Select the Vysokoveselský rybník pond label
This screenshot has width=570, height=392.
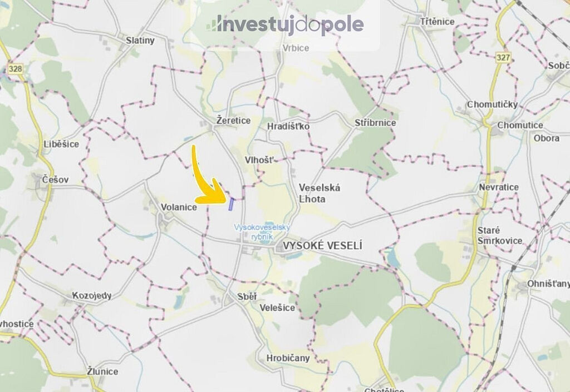[x=262, y=232]
